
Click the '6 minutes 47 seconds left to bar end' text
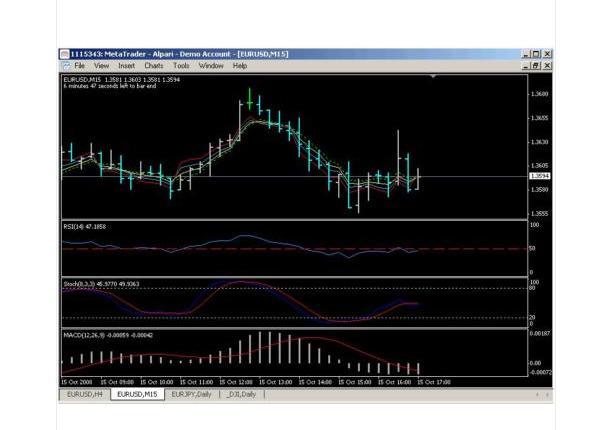click(x=110, y=86)
